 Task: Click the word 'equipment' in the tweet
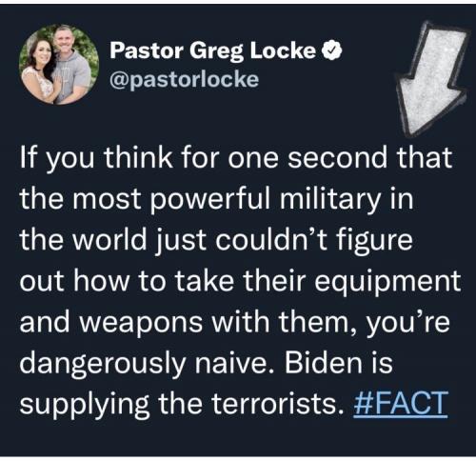pos(387,282)
